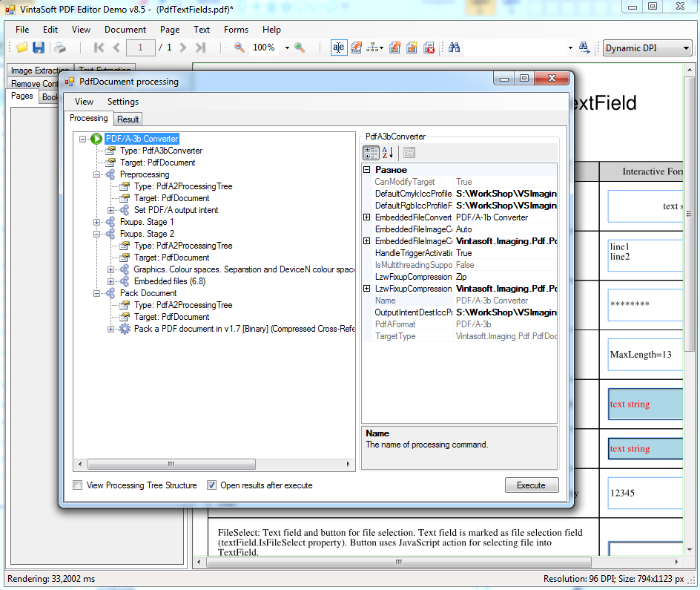Open the Forms menu
The width and height of the screenshot is (700, 590).
tap(236, 30)
